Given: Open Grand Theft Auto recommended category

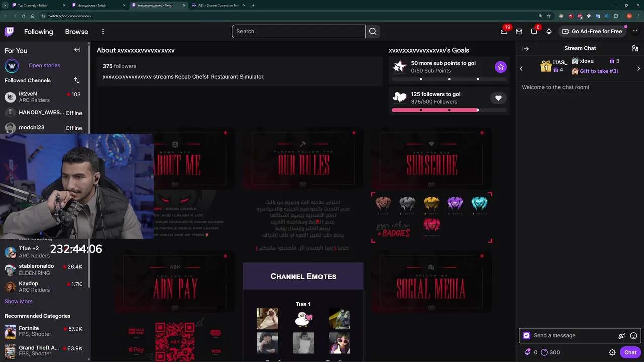Looking at the screenshot, I should click(x=45, y=350).
